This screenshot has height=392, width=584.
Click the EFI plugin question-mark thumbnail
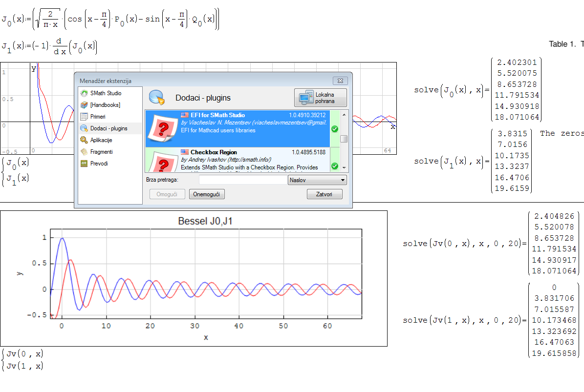click(x=162, y=128)
